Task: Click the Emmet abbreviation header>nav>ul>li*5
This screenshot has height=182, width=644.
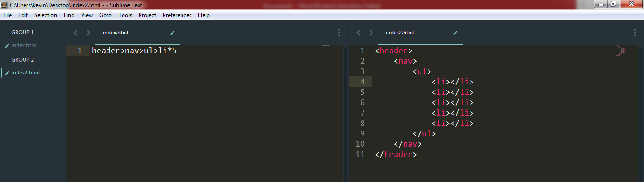Action: click(134, 50)
